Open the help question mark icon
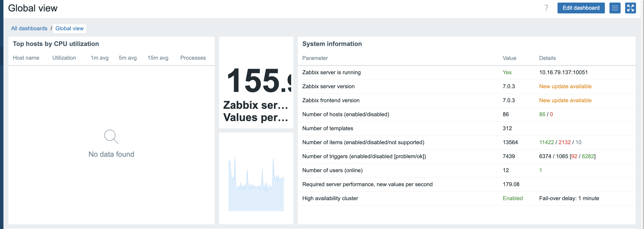This screenshot has width=644, height=229. pyautogui.click(x=546, y=8)
